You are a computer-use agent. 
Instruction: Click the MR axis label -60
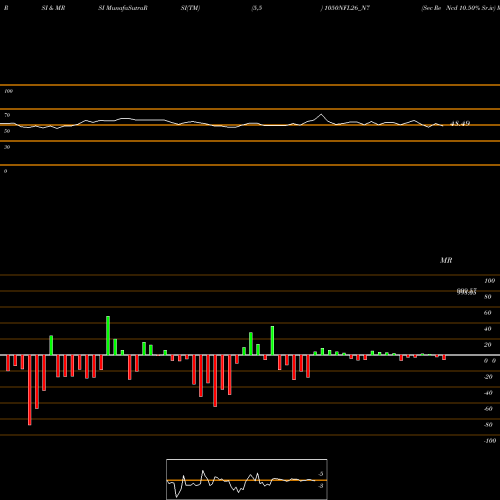(488, 409)
